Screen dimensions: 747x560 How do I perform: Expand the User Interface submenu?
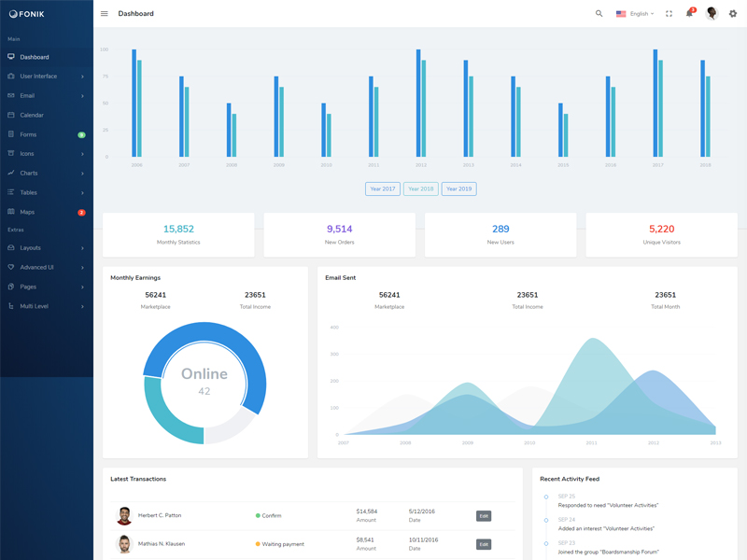pos(38,77)
